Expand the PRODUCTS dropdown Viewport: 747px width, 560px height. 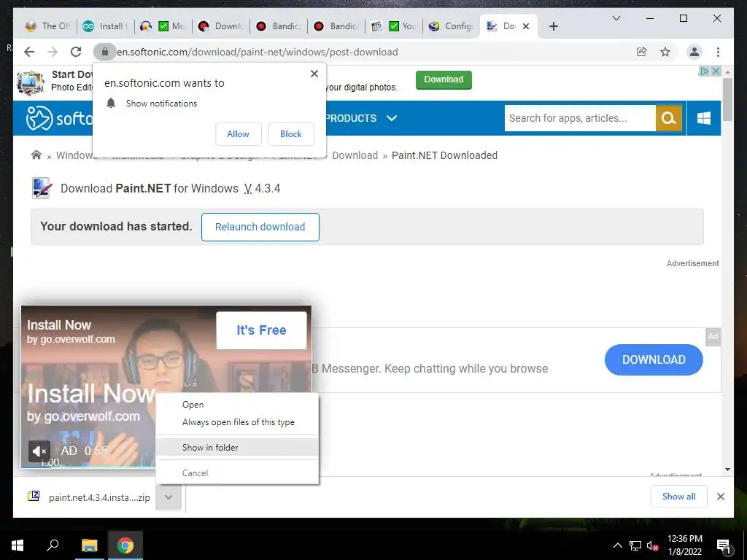361,118
